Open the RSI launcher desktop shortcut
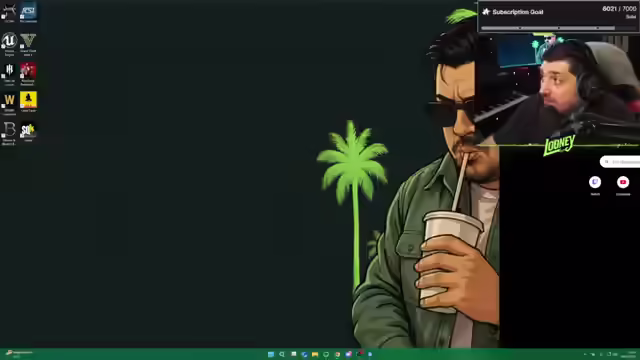 (28, 12)
